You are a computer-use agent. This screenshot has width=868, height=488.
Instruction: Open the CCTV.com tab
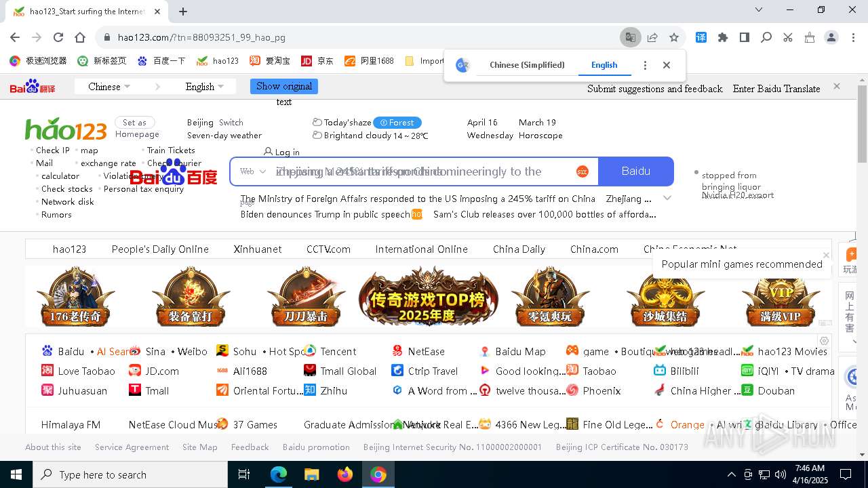click(328, 249)
